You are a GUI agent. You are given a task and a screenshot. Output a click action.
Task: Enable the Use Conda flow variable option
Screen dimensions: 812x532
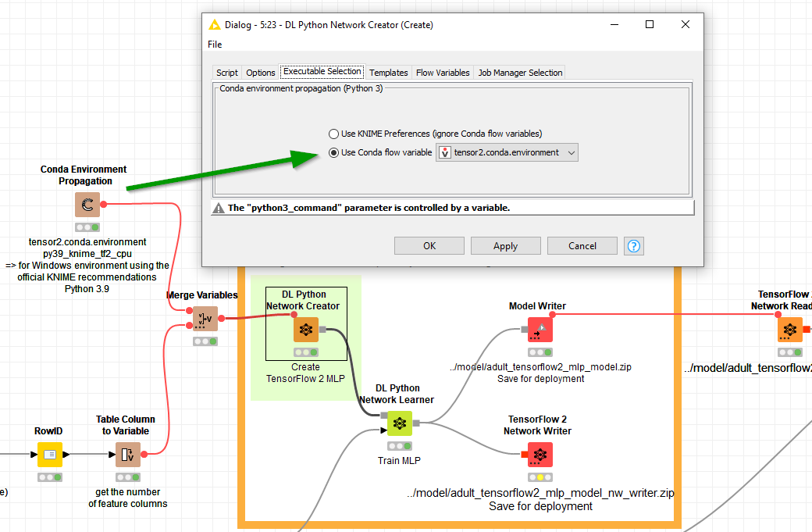click(x=333, y=152)
